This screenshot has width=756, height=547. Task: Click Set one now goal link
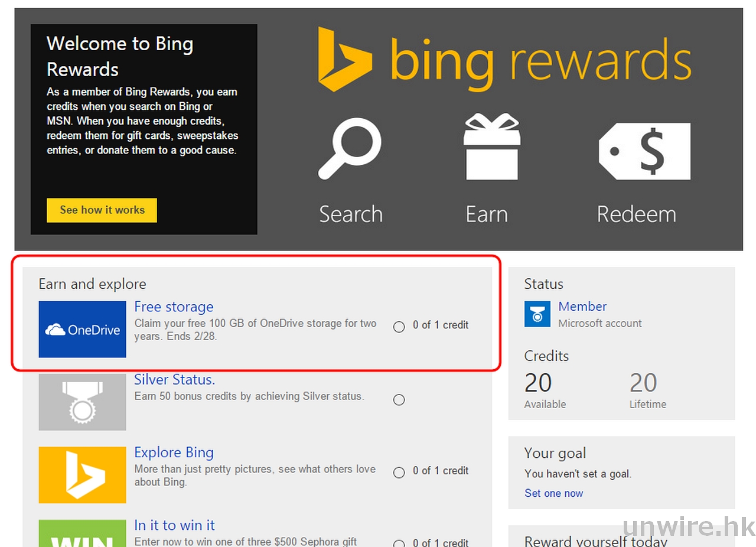click(553, 493)
